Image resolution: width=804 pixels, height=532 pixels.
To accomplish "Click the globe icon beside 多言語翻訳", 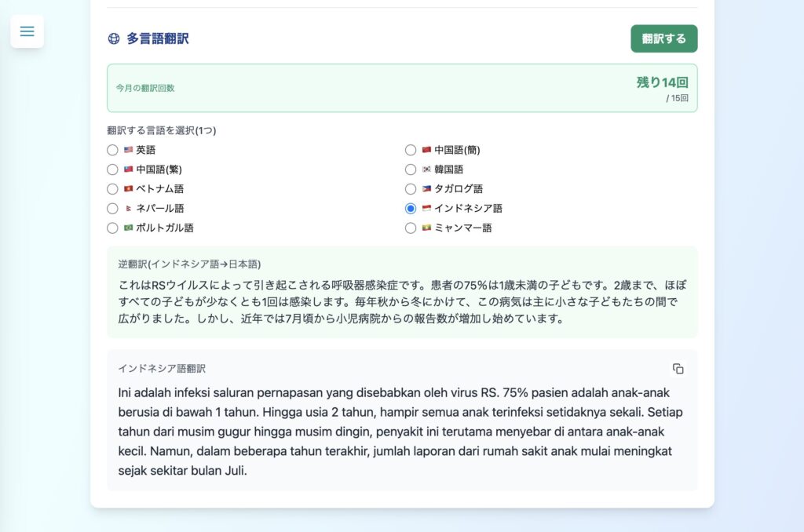I will click(x=114, y=38).
